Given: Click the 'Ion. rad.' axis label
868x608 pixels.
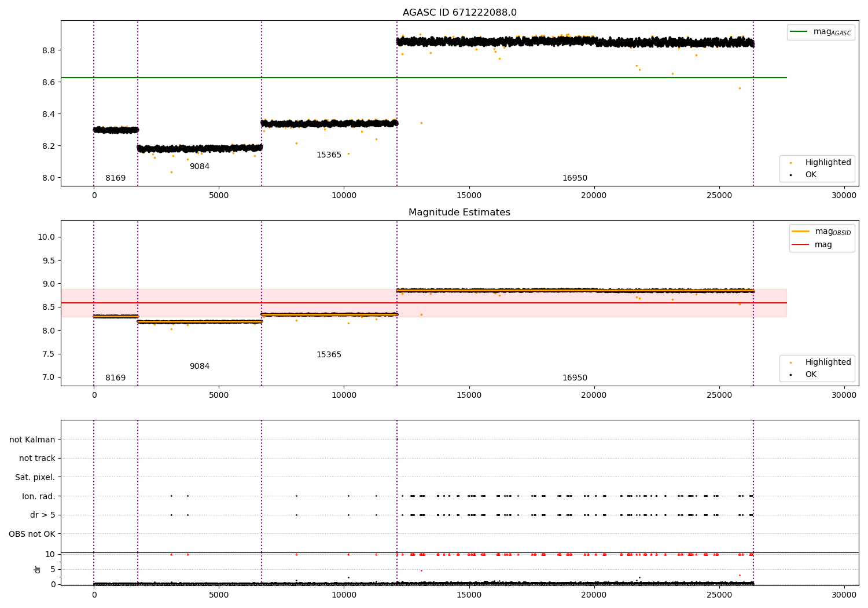Looking at the screenshot, I should [x=39, y=496].
